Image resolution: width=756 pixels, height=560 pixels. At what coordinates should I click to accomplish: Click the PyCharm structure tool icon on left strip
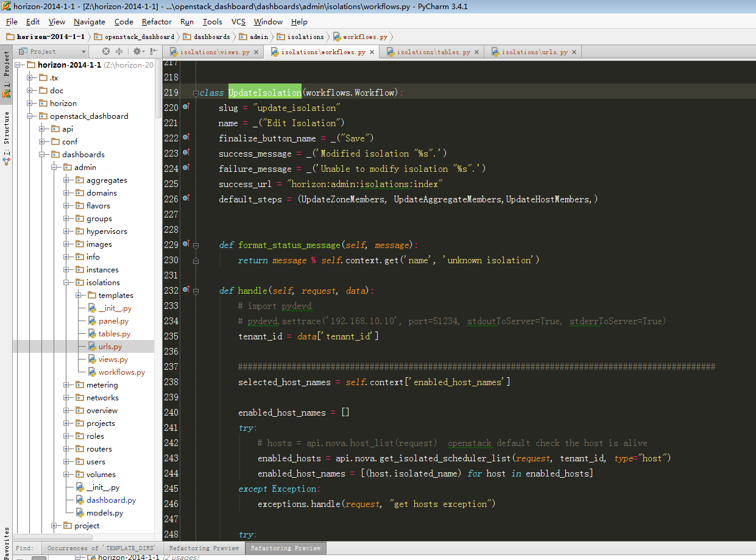7,162
